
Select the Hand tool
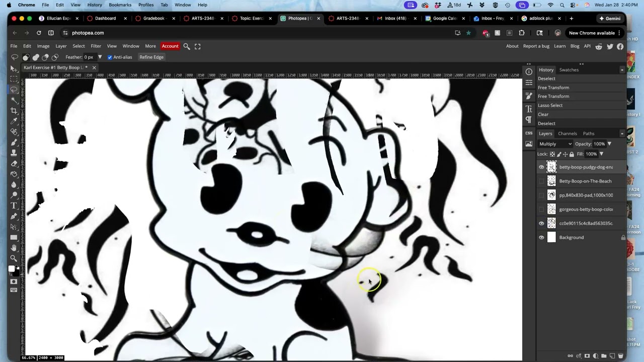tap(14, 248)
